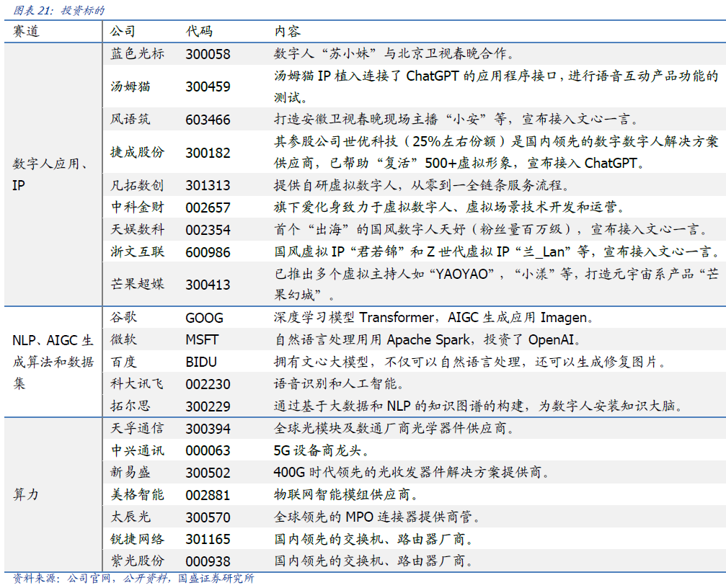Click the description mentioning Transformer and Imagen

433,317
